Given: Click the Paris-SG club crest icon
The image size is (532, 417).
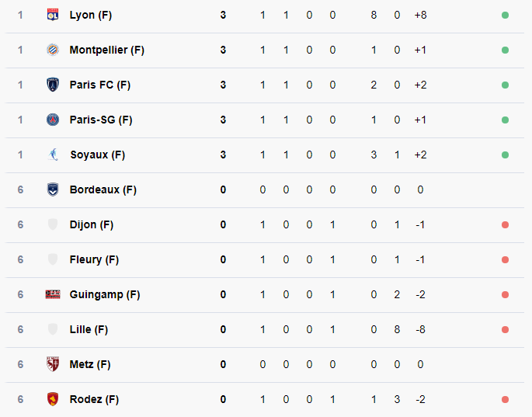Looking at the screenshot, I should 53,120.
